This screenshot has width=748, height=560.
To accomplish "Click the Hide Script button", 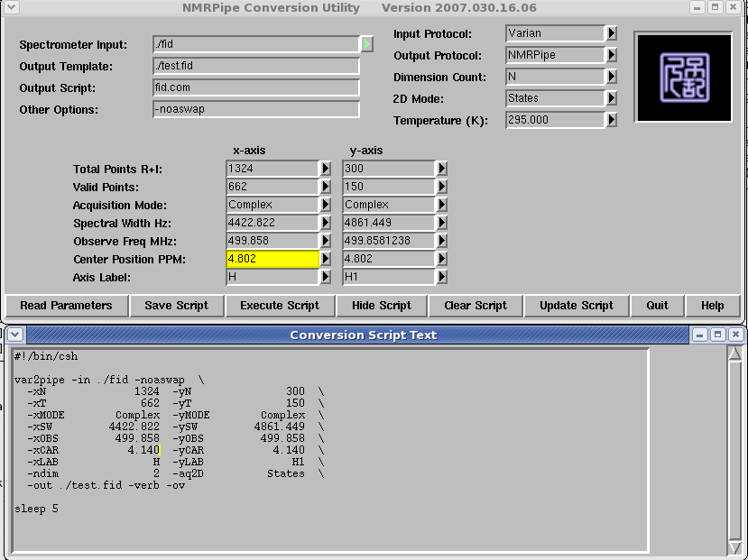I will coord(382,306).
